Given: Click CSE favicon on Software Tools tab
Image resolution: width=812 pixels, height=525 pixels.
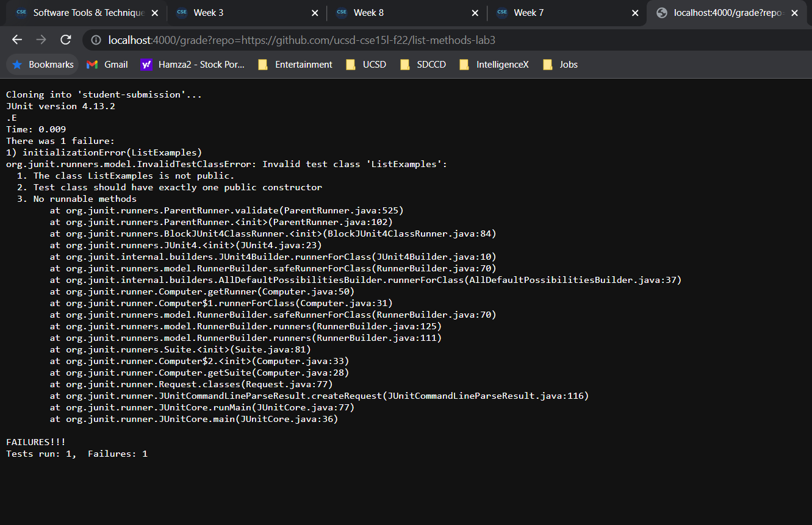Looking at the screenshot, I should click(x=21, y=13).
